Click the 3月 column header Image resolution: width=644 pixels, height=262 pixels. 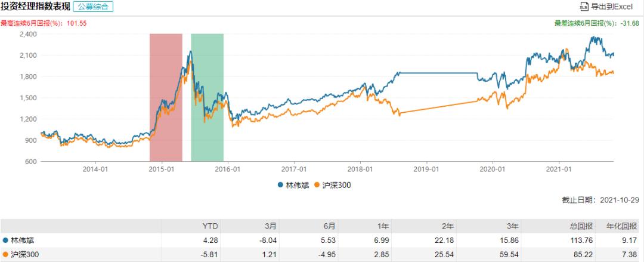(271, 227)
